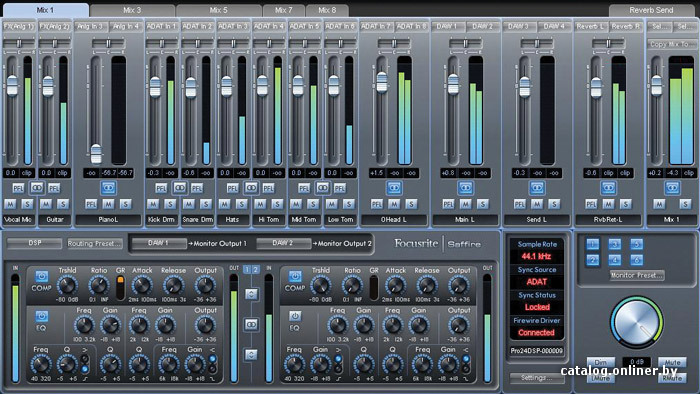Click the Copy Mix To button

[672, 44]
